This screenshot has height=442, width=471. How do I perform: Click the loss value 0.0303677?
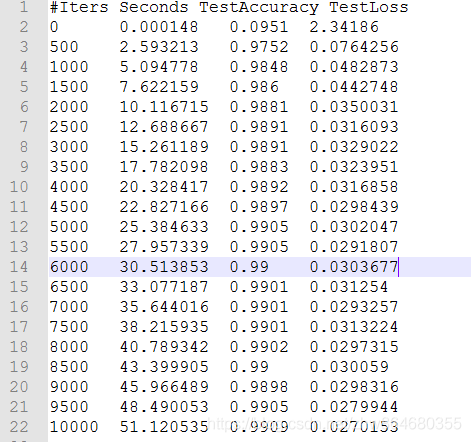[x=354, y=267]
